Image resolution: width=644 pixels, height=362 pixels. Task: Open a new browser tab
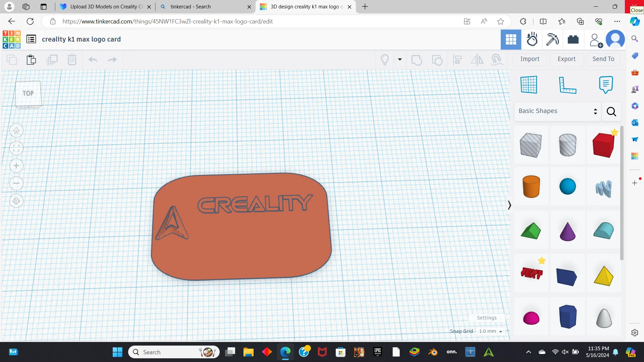coord(365,7)
